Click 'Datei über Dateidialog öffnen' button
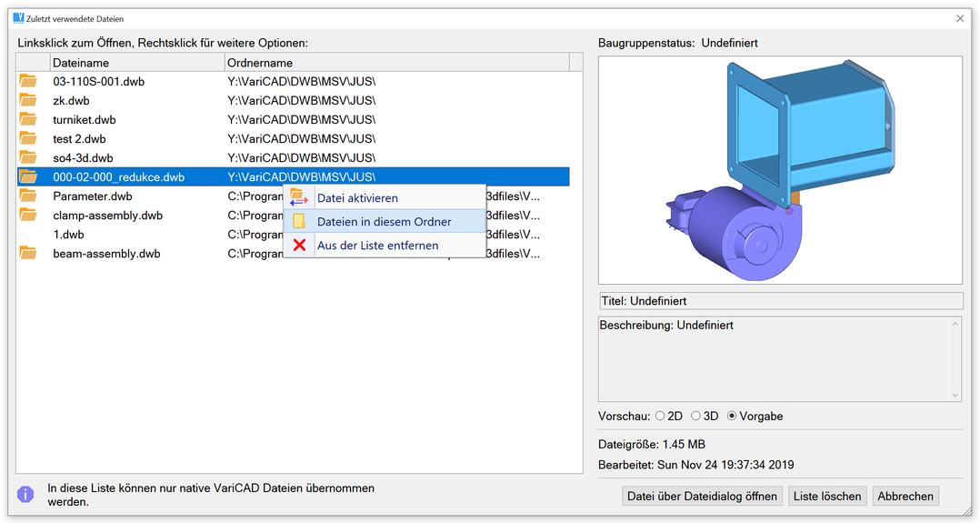Screen dimensions: 980x523 [702, 496]
